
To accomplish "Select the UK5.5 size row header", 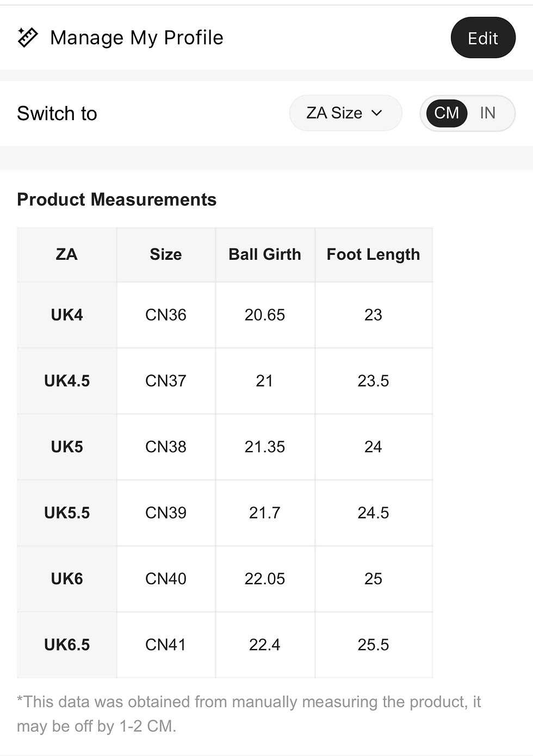I will tap(67, 513).
